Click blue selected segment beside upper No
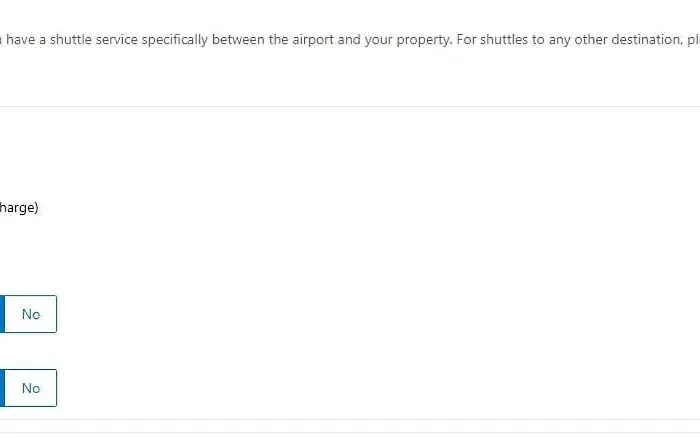The width and height of the screenshot is (700, 439). tap(2, 314)
